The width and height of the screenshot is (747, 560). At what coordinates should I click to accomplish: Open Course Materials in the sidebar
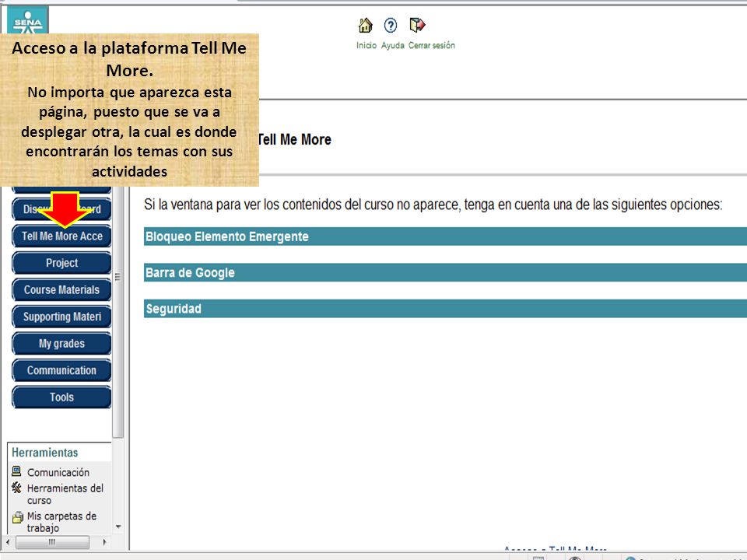point(61,290)
